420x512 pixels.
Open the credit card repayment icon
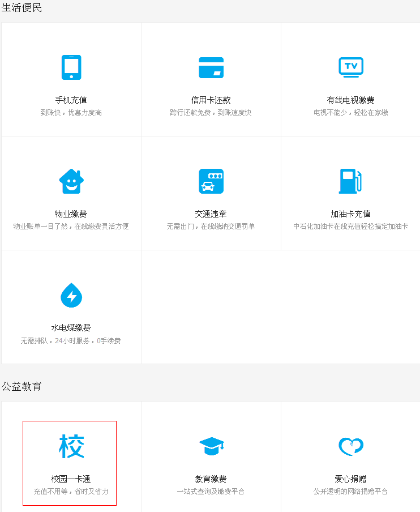click(211, 67)
